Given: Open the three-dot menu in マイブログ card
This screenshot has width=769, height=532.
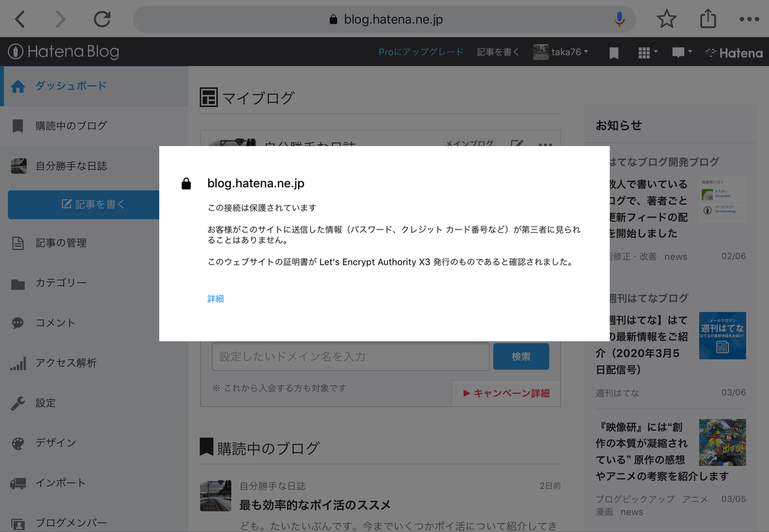Looking at the screenshot, I should point(545,145).
